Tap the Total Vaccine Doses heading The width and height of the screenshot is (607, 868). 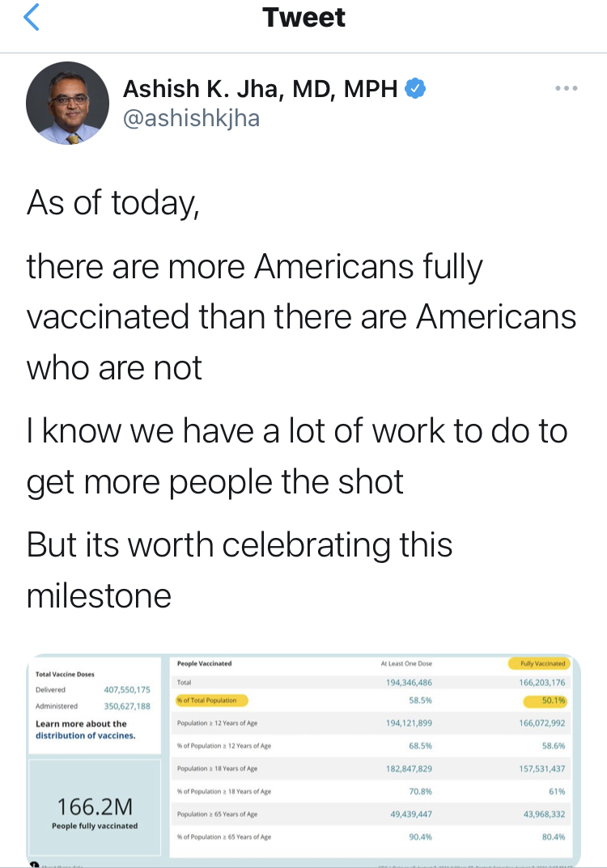66,674
